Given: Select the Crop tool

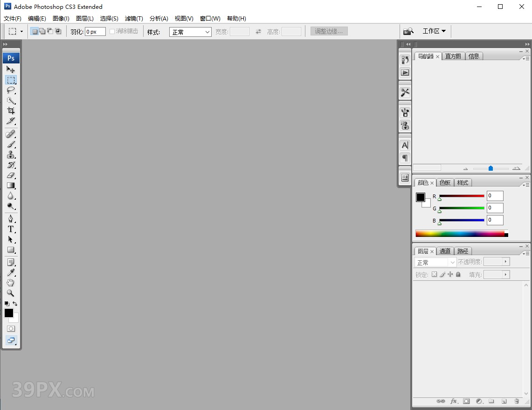Looking at the screenshot, I should [11, 111].
